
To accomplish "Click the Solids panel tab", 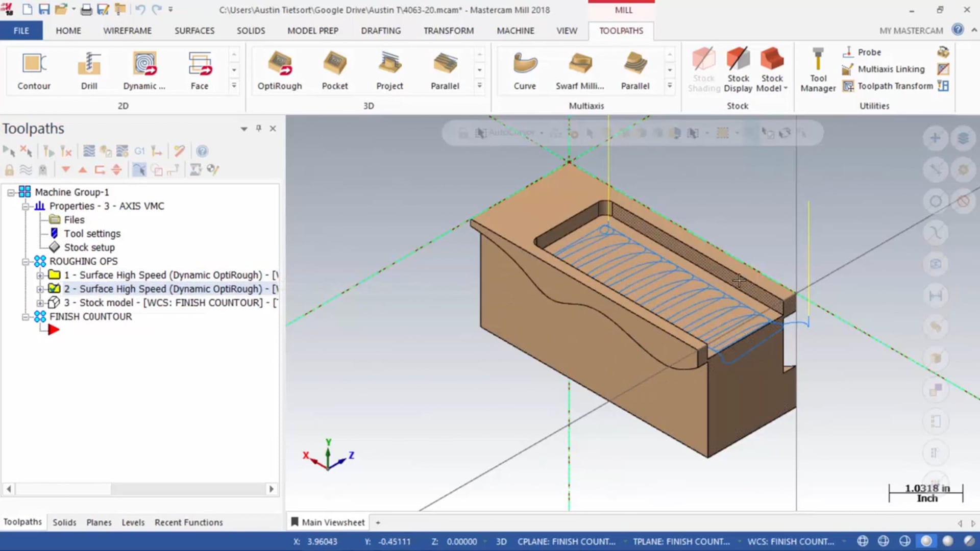I will pyautogui.click(x=64, y=522).
